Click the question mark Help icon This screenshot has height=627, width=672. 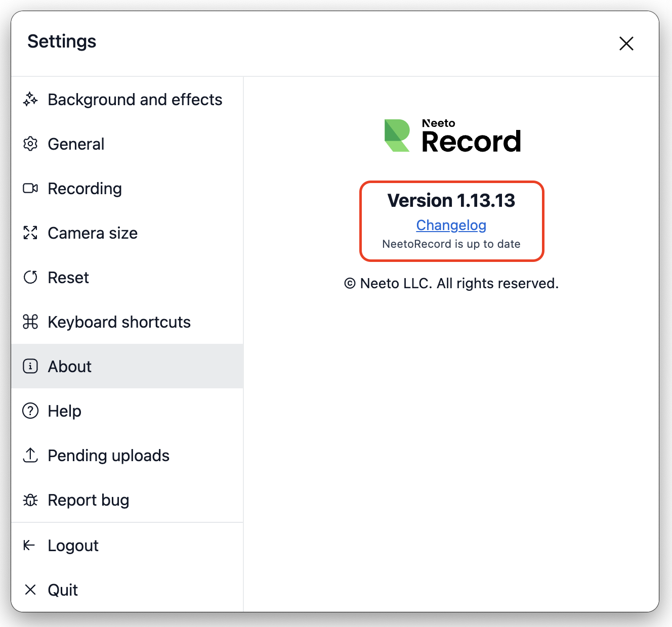point(30,411)
